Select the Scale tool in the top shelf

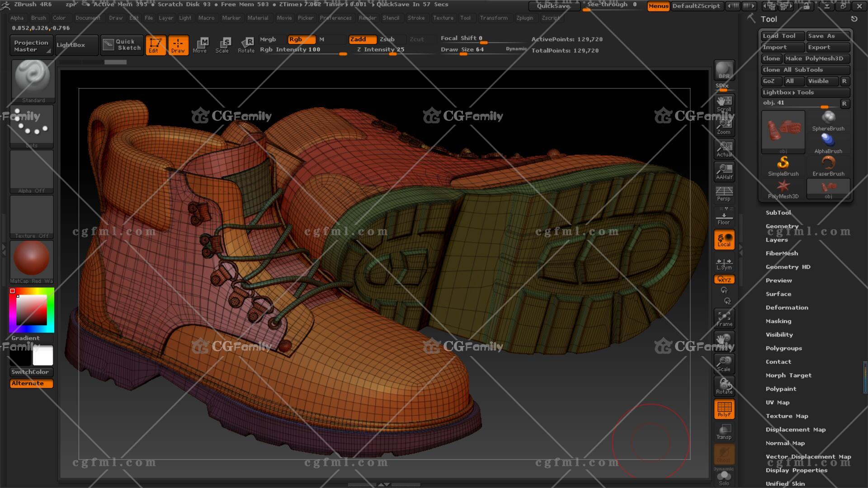(222, 45)
